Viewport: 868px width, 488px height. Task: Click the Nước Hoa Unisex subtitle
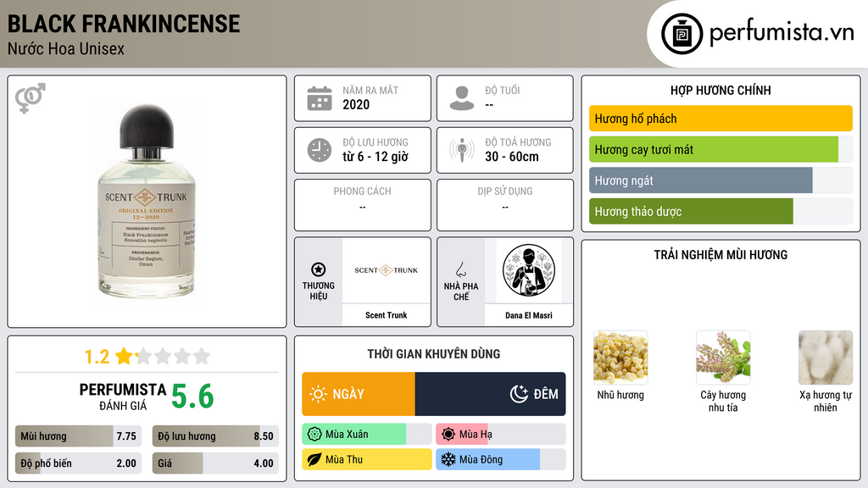click(66, 48)
